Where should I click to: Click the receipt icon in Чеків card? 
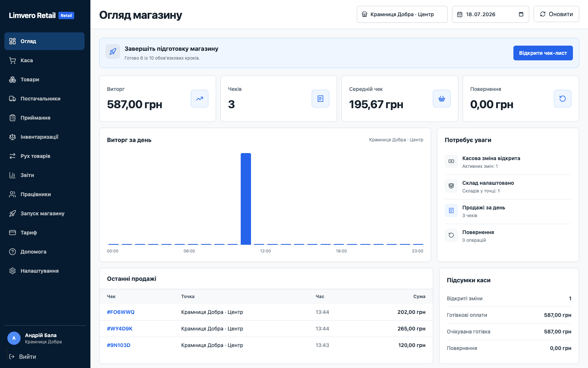[x=320, y=99]
